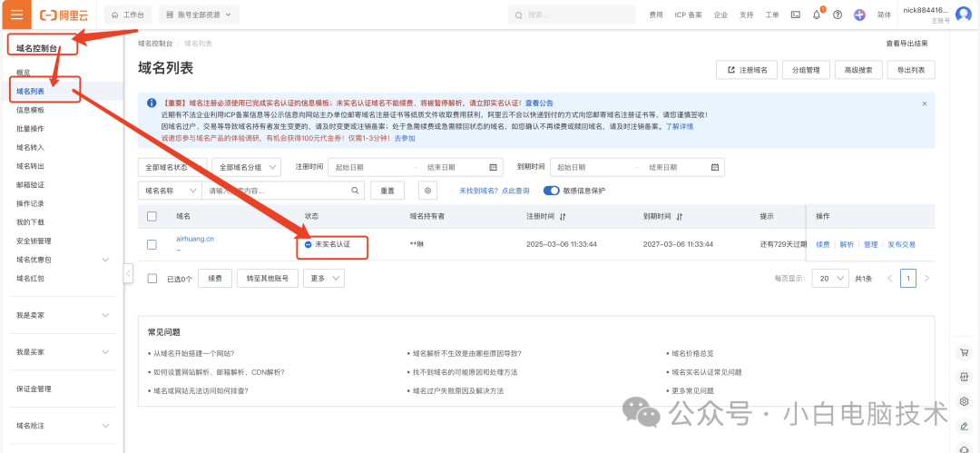Open the notifications bell
The image size is (980, 453).
[817, 15]
